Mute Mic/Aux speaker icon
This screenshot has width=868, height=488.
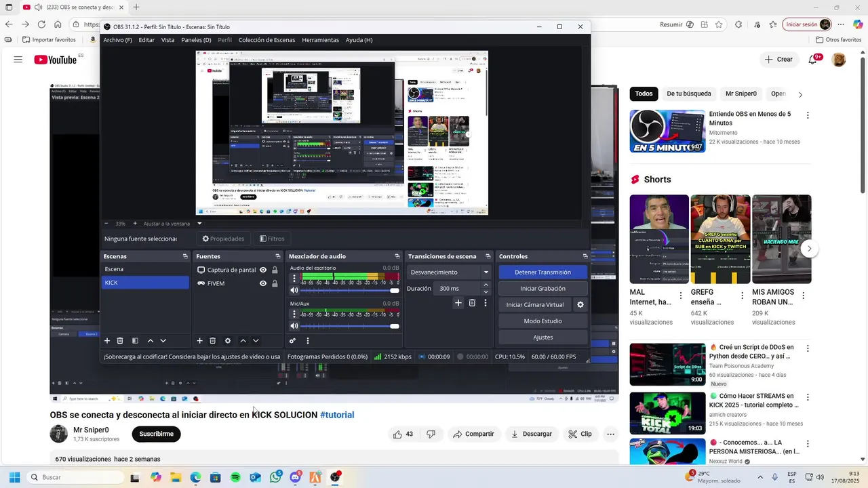pyautogui.click(x=294, y=326)
